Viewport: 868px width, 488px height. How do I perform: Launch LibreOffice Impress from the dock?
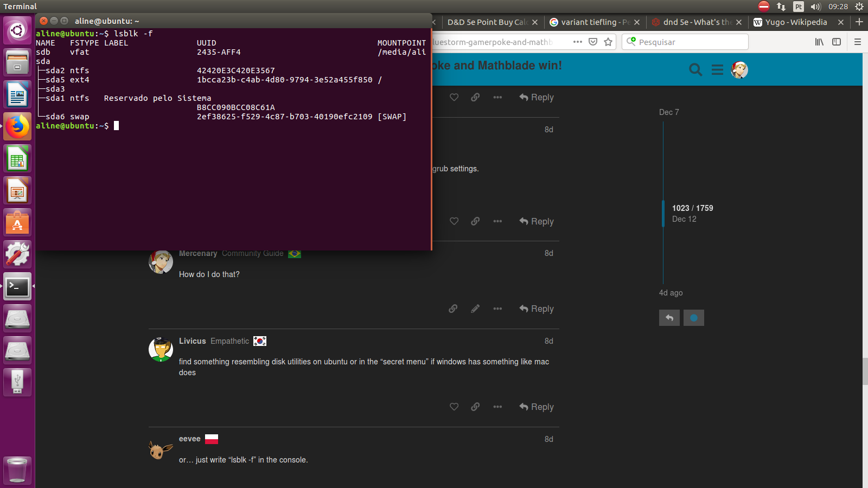click(17, 190)
